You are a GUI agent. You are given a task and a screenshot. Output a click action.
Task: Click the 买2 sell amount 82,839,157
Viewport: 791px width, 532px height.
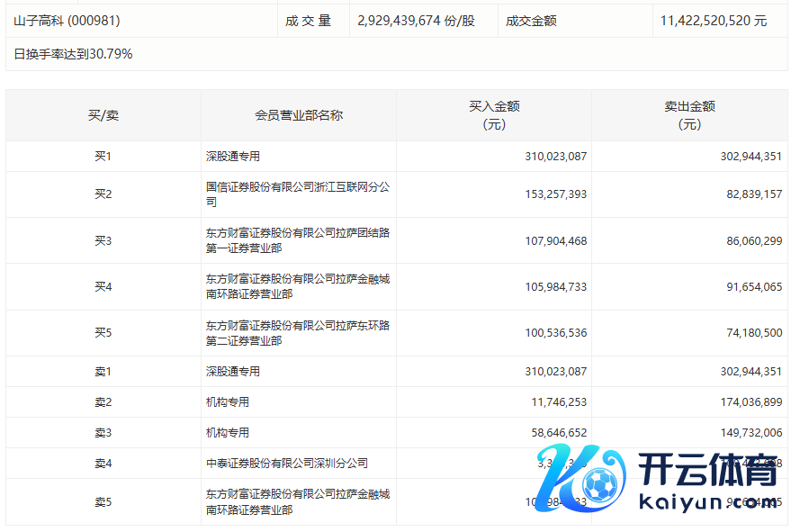tap(751, 194)
